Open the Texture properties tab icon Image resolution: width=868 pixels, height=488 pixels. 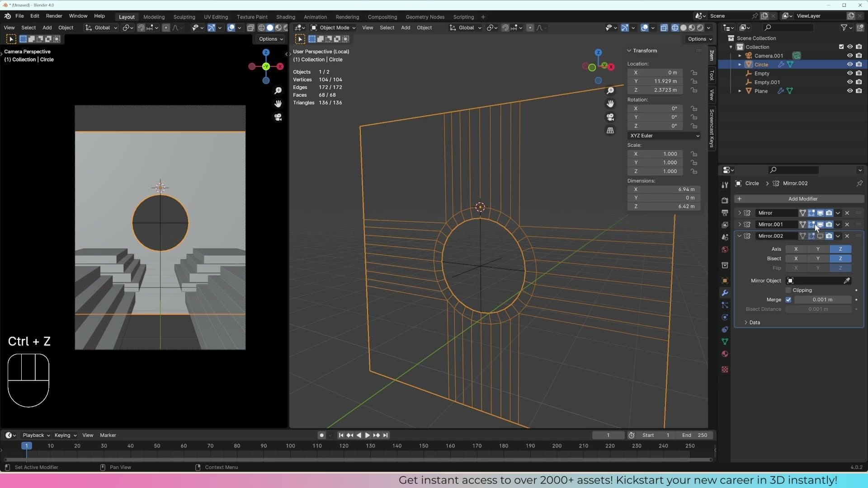point(725,369)
